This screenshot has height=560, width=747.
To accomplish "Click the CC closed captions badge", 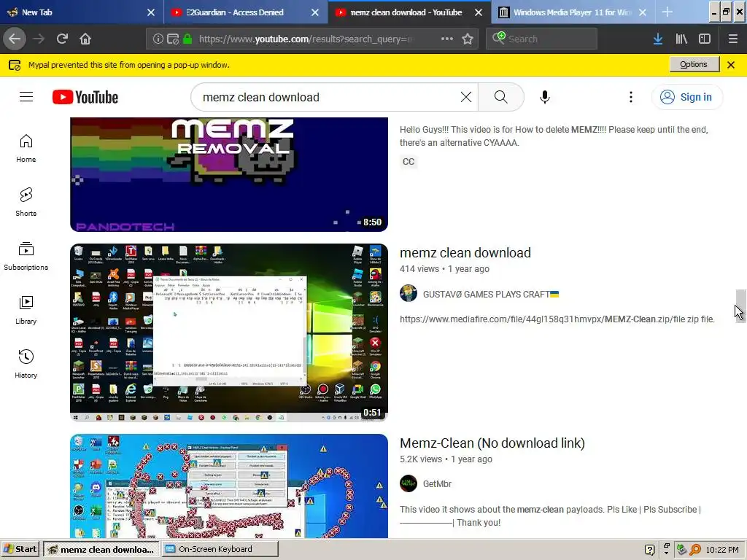I will click(409, 162).
